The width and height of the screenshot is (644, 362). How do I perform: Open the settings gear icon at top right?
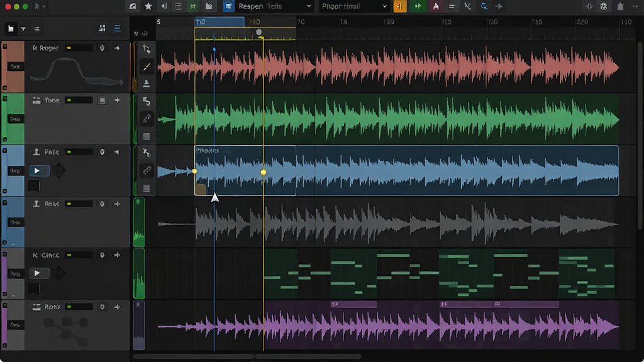(x=604, y=6)
